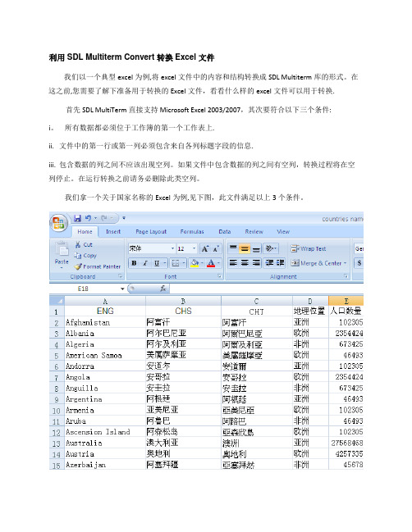This screenshot has width=412, height=532.
Task: Select the highlighted column E header
Action: [346, 301]
